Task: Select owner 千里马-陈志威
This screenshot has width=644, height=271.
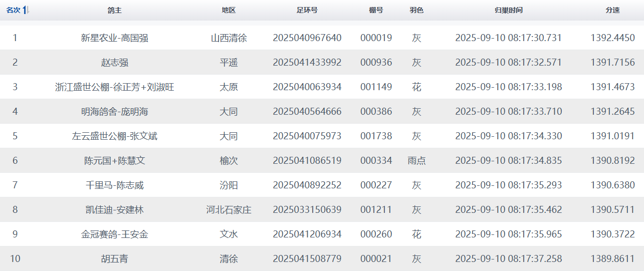Action: click(x=114, y=185)
